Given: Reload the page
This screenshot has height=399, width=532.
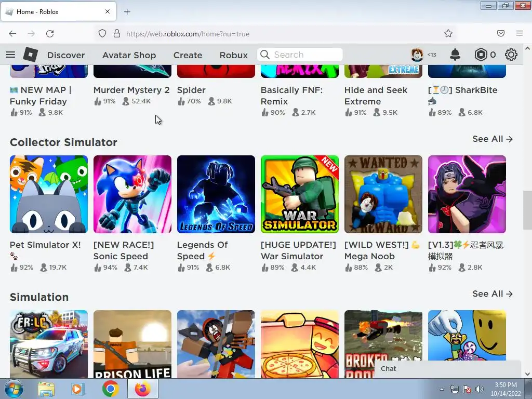Looking at the screenshot, I should point(50,34).
